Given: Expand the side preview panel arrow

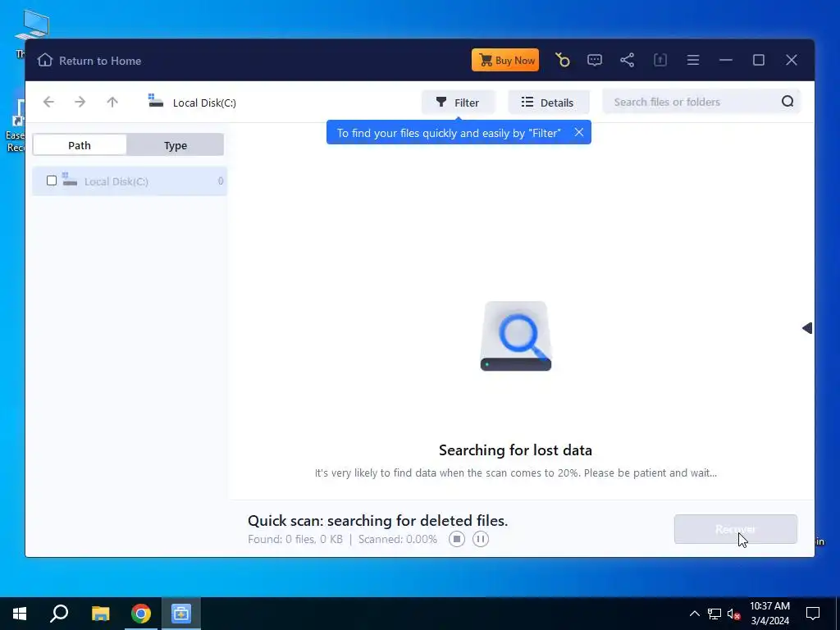Looking at the screenshot, I should click(807, 328).
